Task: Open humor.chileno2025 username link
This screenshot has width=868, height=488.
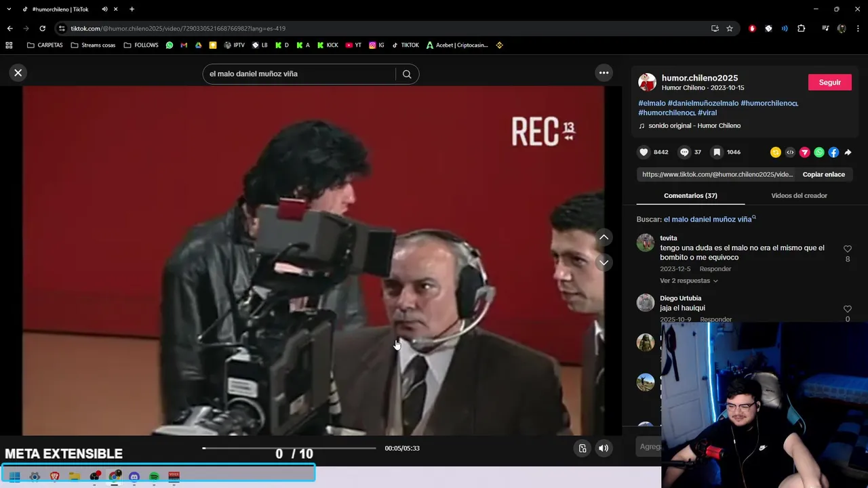Action: click(x=700, y=78)
